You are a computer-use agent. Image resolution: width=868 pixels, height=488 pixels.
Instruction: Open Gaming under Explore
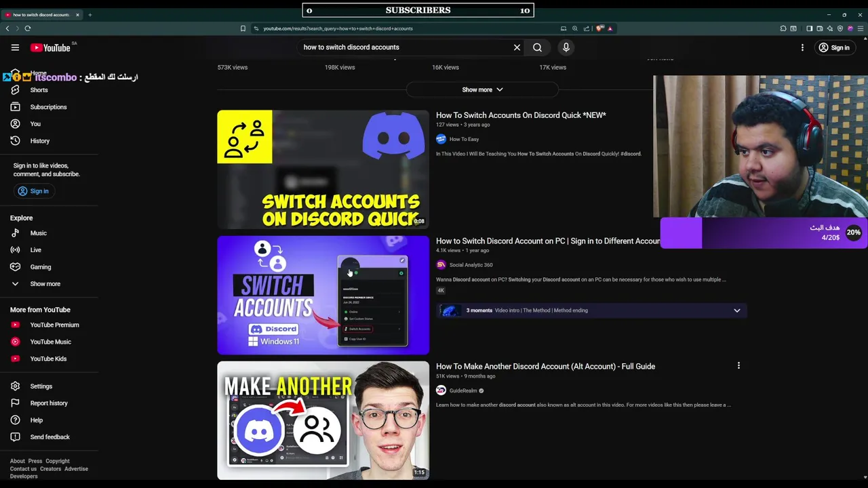[x=40, y=267]
